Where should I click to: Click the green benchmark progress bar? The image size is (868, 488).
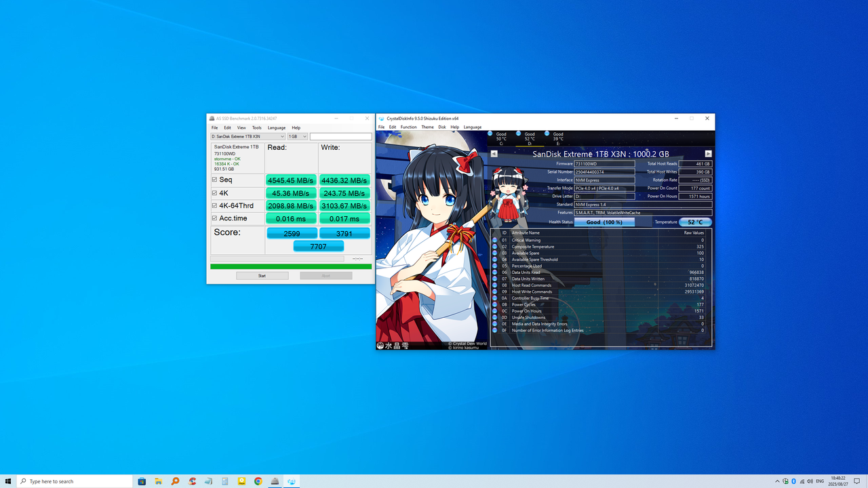click(291, 266)
